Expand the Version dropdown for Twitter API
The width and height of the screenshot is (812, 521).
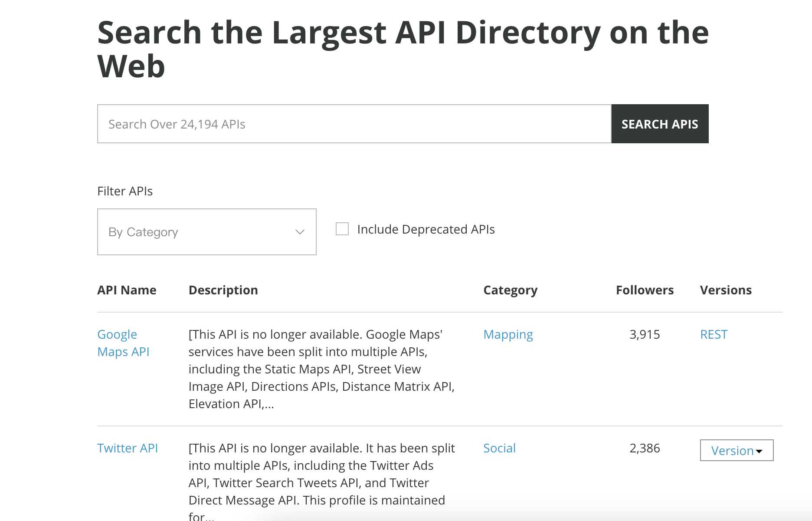click(x=737, y=450)
